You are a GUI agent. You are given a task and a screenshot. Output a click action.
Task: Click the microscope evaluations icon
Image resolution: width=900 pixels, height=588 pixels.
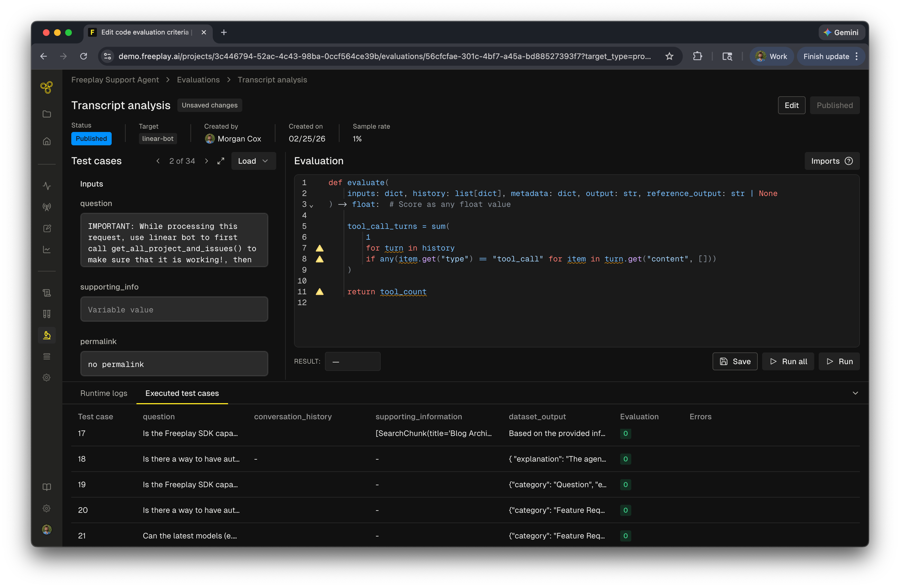(x=47, y=335)
